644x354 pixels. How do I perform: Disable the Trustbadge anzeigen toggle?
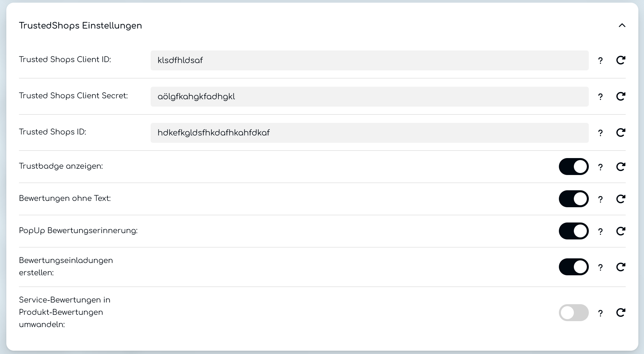(x=574, y=166)
